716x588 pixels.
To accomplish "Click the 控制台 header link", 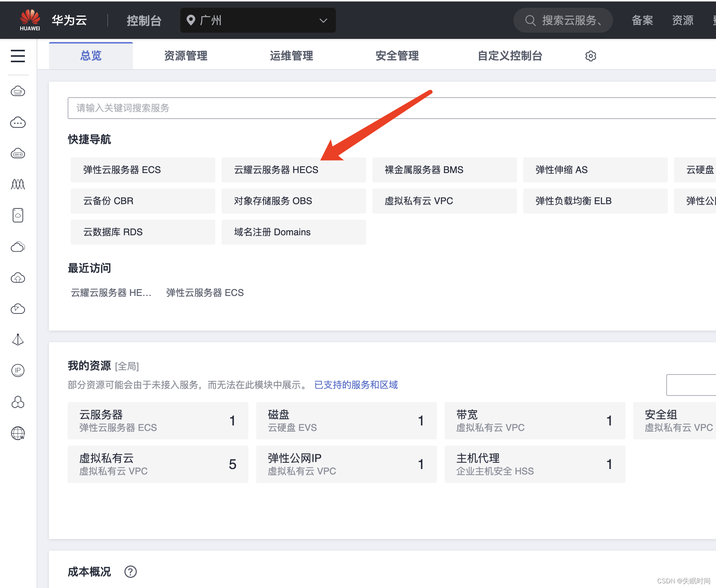I will tap(144, 21).
